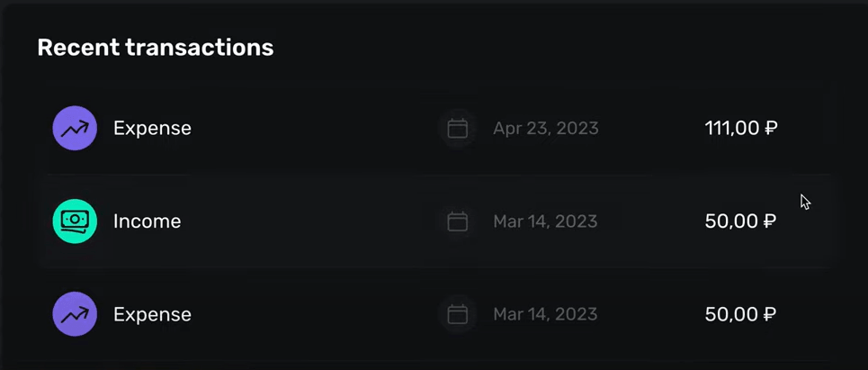Click the purple Expense icon dated Apr 23
Viewport: 868px width, 370px height.
point(75,128)
